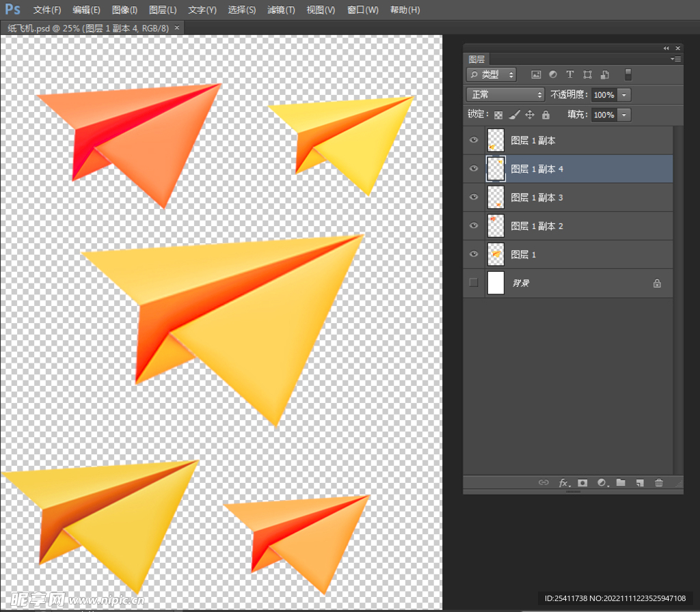Select the layer named 图层 1
The width and height of the screenshot is (700, 612).
tap(523, 255)
